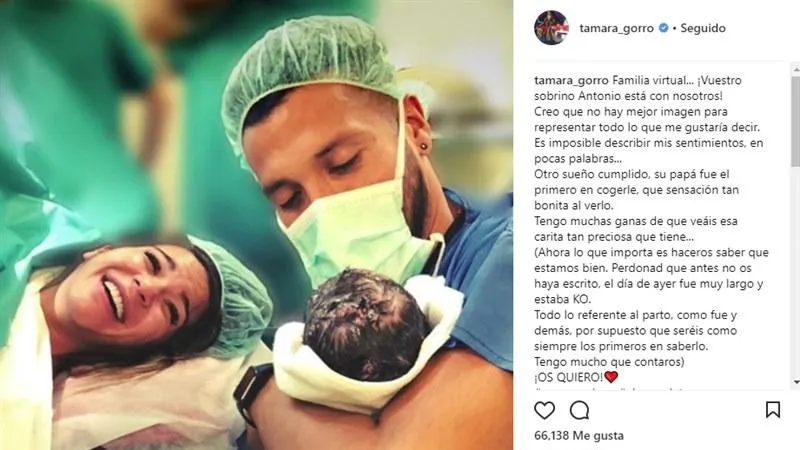
Task: Open tamara_gorro username in the post header
Action: click(x=616, y=28)
